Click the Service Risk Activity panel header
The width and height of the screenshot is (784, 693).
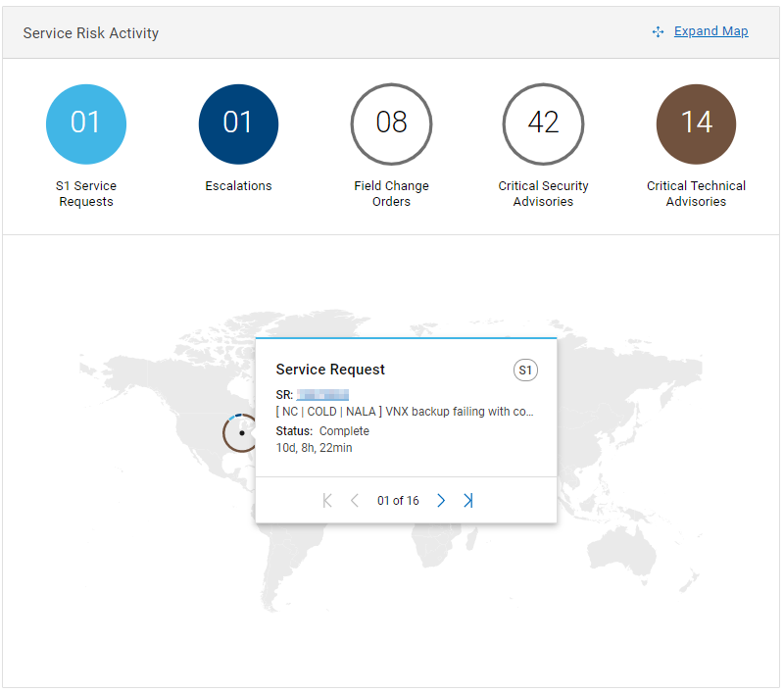coord(91,33)
